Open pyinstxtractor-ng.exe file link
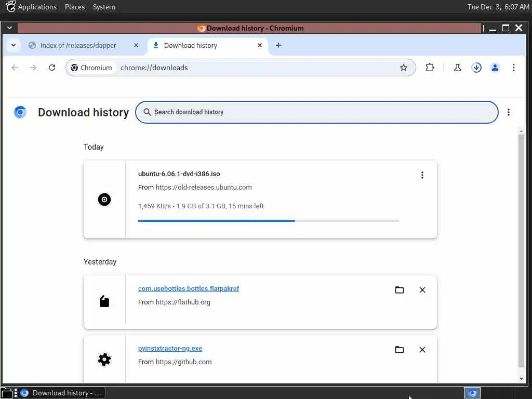 click(170, 348)
